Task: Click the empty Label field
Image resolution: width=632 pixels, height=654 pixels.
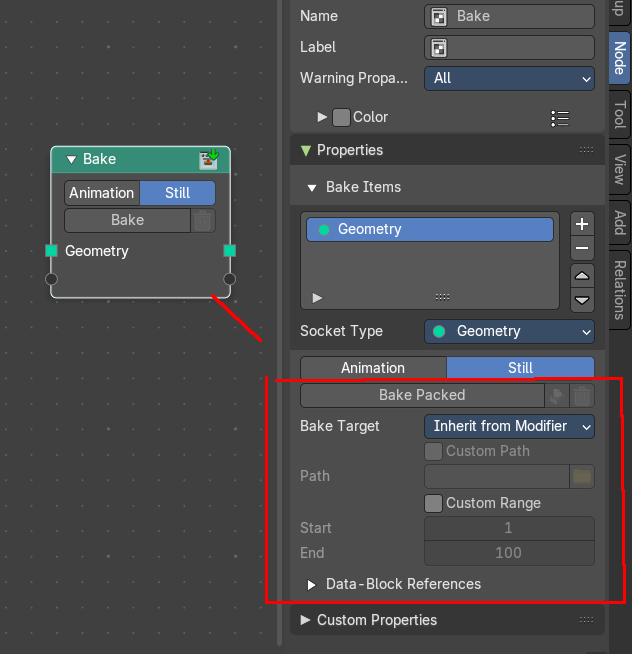Action: pyautogui.click(x=509, y=47)
